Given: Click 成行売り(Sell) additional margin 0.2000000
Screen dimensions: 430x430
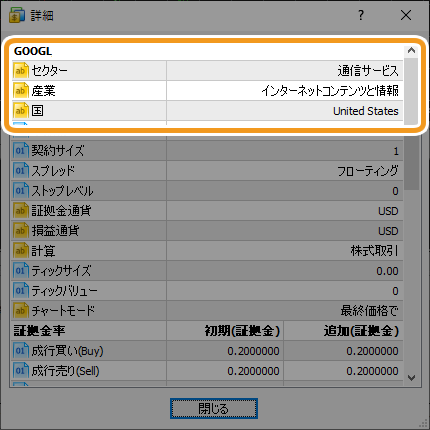Looking at the screenshot, I should tap(372, 371).
